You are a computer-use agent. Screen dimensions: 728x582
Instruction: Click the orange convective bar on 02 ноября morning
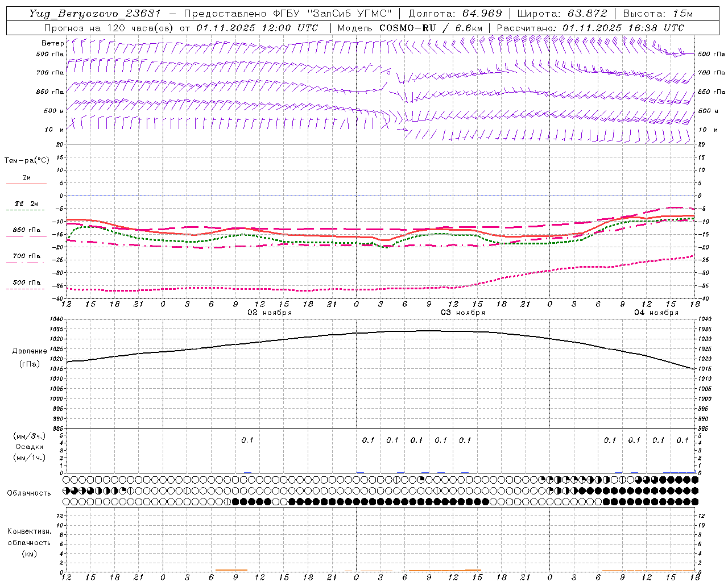pyautogui.click(x=231, y=570)
